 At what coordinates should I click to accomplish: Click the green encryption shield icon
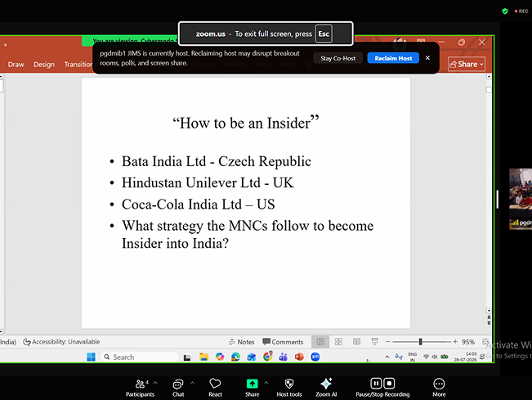tap(505, 11)
